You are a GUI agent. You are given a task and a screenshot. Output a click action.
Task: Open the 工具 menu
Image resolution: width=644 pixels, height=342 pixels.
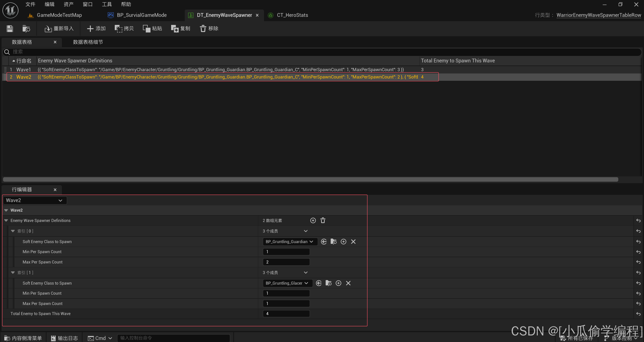tap(107, 4)
